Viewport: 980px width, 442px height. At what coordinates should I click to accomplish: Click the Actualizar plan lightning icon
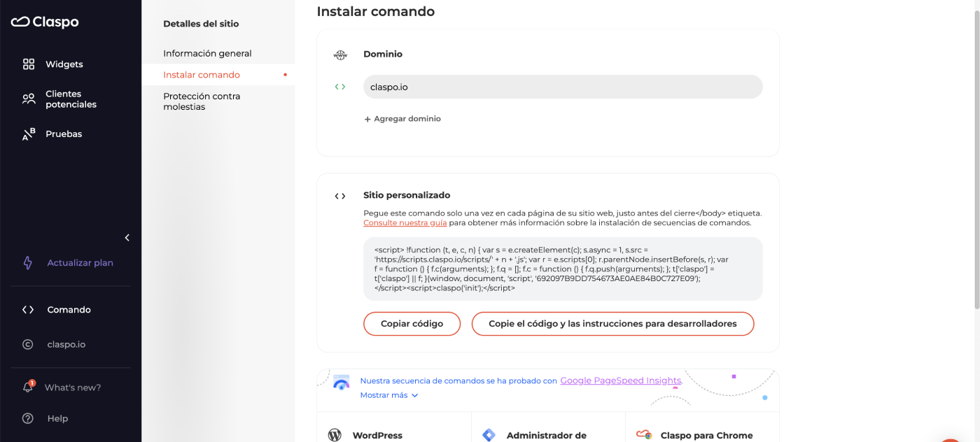tap(28, 262)
